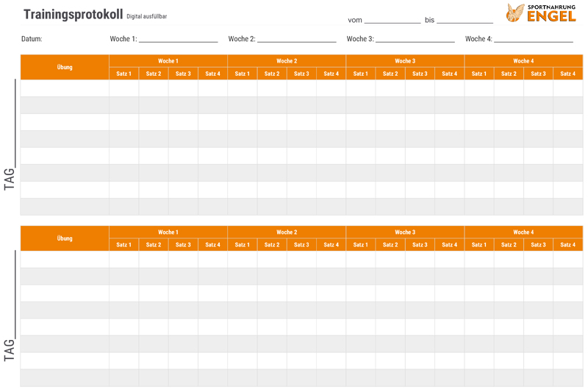Image resolution: width=588 pixels, height=390 pixels.
Task: Click Satz 2 under Woche 2, lower table
Action: [x=272, y=244]
